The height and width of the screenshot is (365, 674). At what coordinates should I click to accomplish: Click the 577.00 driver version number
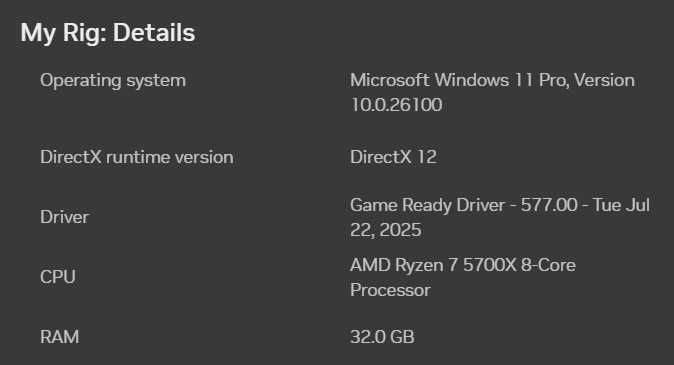(x=549, y=205)
